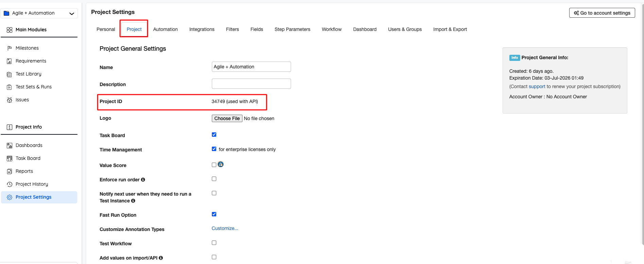Click the Account Owner text
The width and height of the screenshot is (644, 264).
[548, 97]
